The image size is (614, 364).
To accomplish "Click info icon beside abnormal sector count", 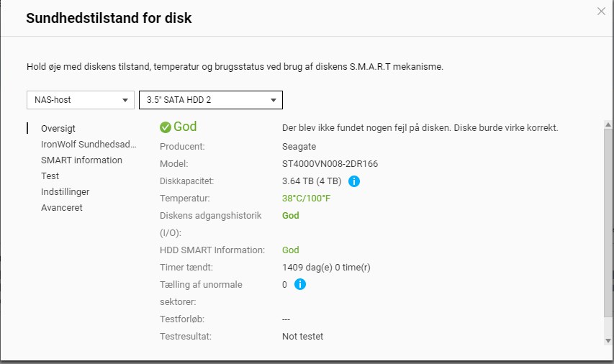I will pos(300,285).
